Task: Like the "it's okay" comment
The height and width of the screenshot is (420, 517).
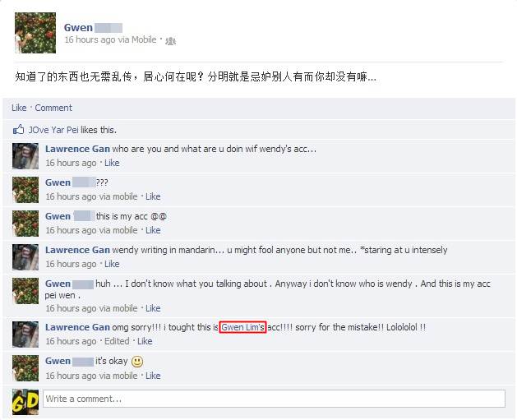Action: point(153,376)
